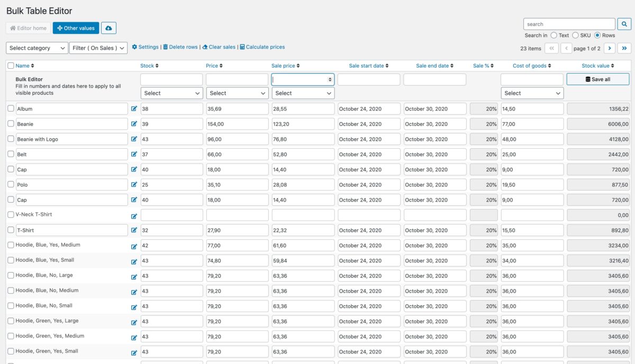
Task: Sort by the Stock column
Action: (149, 66)
